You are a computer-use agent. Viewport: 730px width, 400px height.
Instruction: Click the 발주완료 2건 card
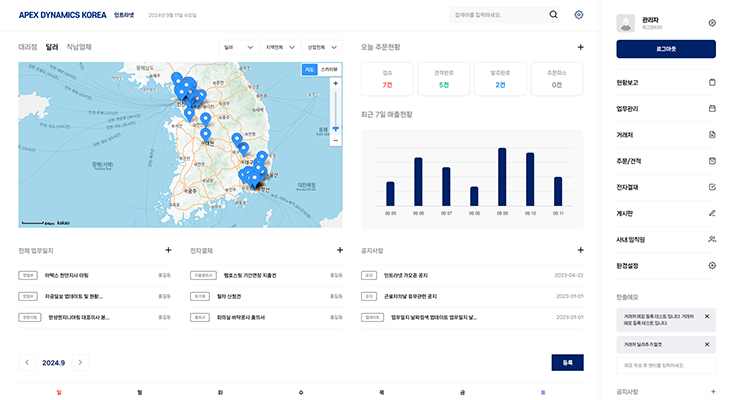(x=500, y=79)
